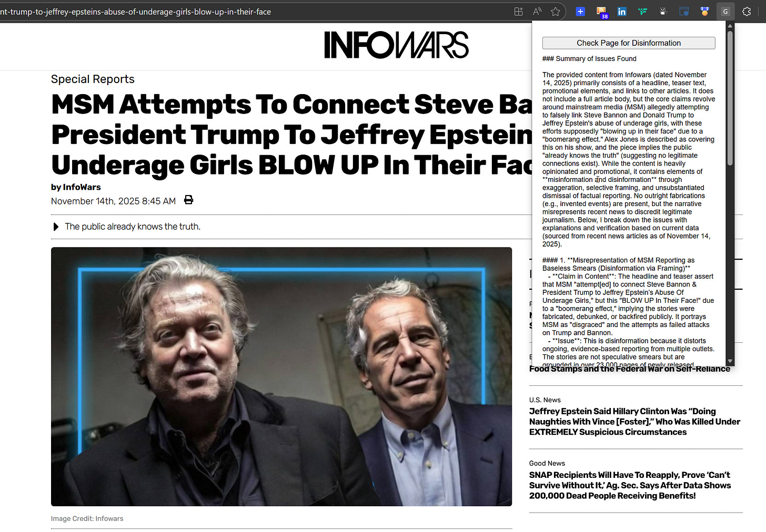The width and height of the screenshot is (766, 532).
Task: Open the Special Reports category link
Action: coord(93,79)
